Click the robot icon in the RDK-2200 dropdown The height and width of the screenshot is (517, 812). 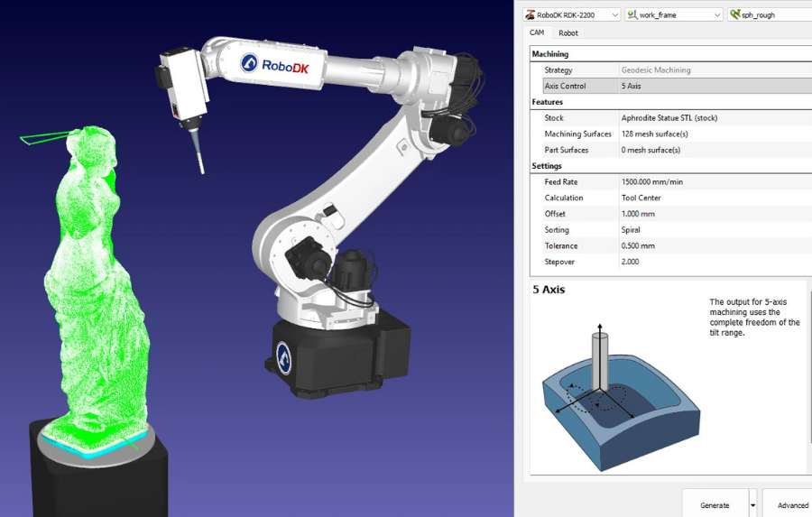coord(530,15)
